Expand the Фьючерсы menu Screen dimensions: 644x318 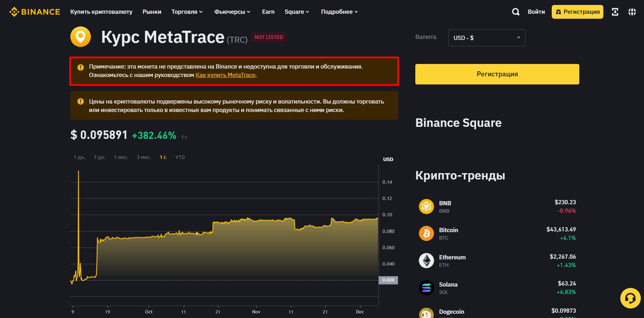tap(232, 12)
